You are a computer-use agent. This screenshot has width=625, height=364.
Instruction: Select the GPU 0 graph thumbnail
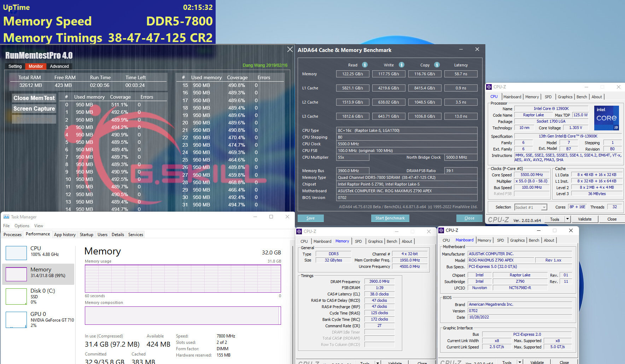(16, 319)
